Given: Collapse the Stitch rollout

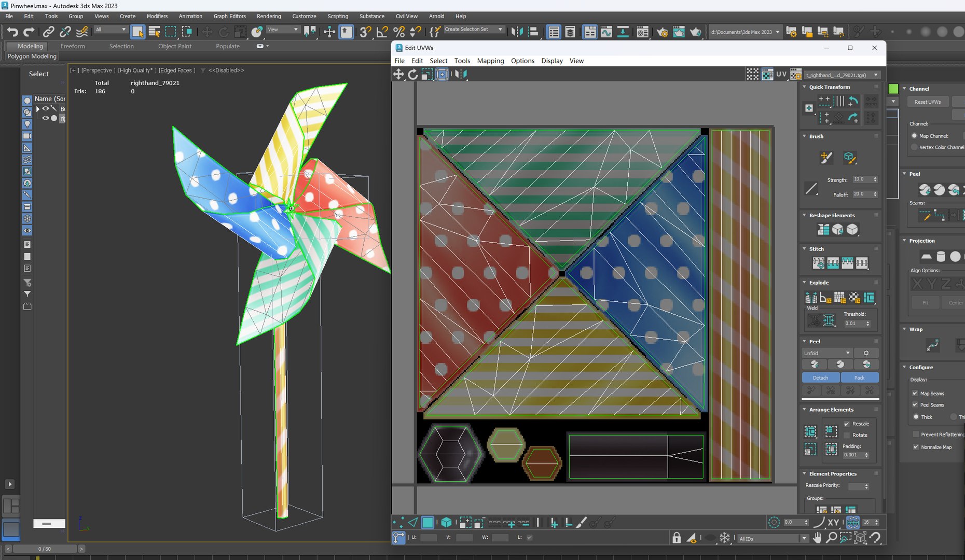Looking at the screenshot, I should [805, 249].
